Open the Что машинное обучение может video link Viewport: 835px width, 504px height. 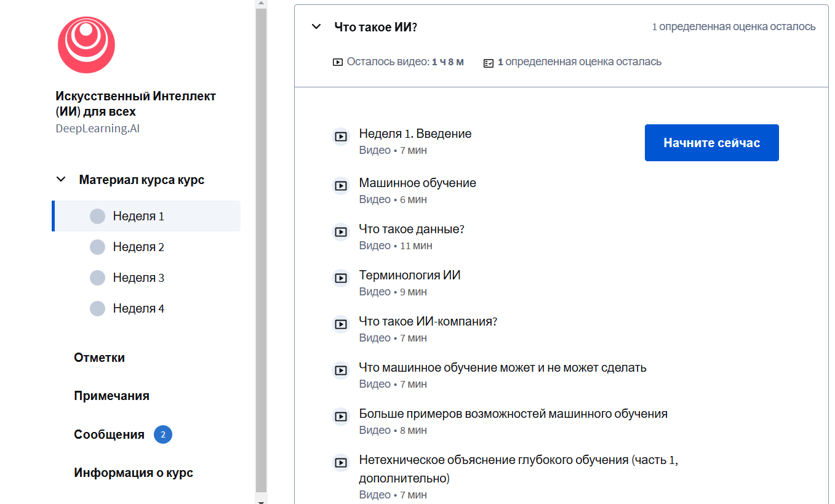[x=502, y=368]
